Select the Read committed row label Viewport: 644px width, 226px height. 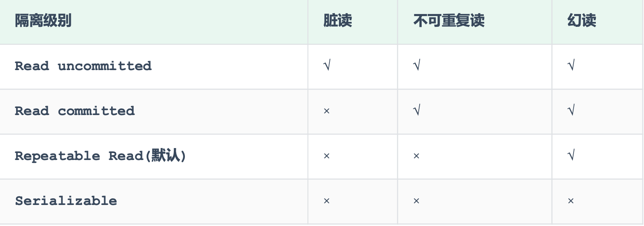coord(75,111)
